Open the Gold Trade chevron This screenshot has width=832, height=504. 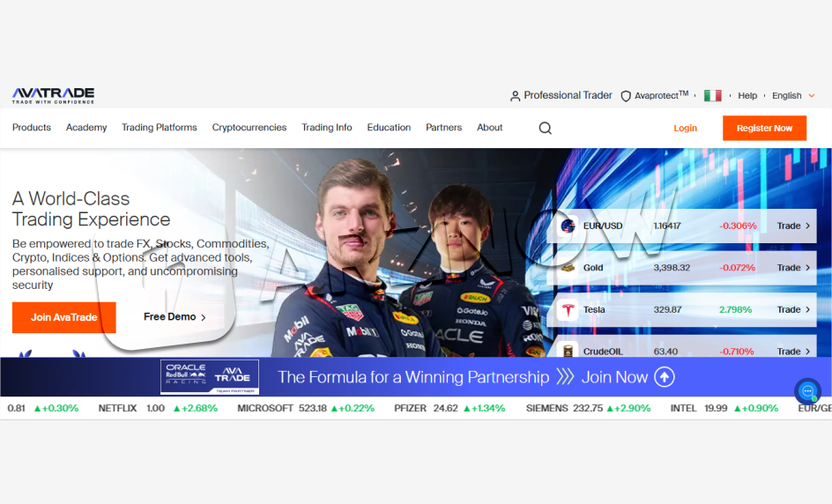tap(807, 268)
